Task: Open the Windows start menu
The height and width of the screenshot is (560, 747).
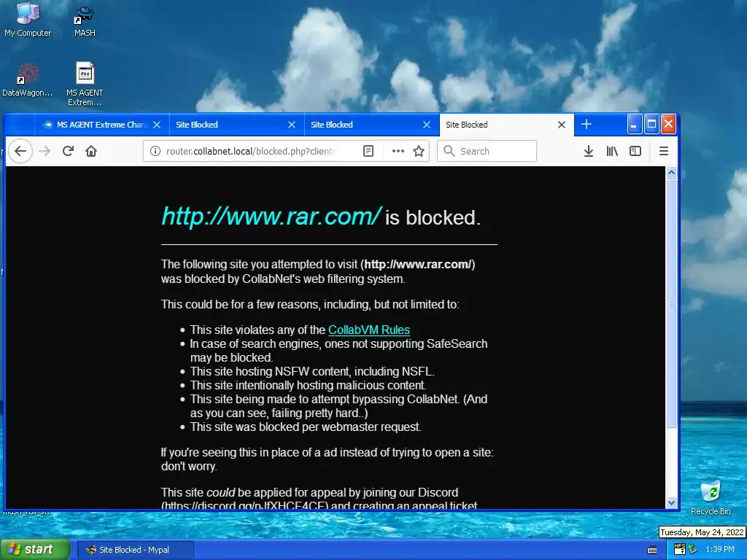Action: coord(35,550)
